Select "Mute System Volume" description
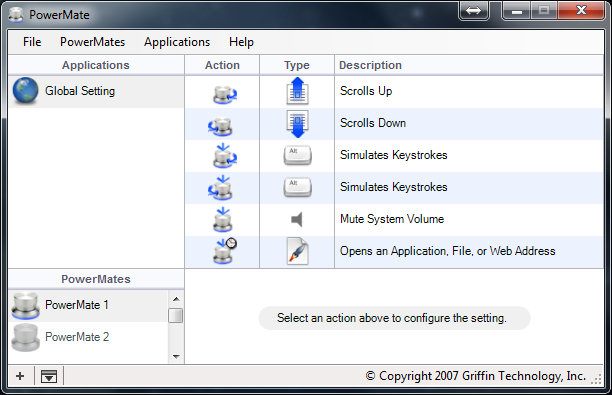The width and height of the screenshot is (612, 395). click(392, 219)
